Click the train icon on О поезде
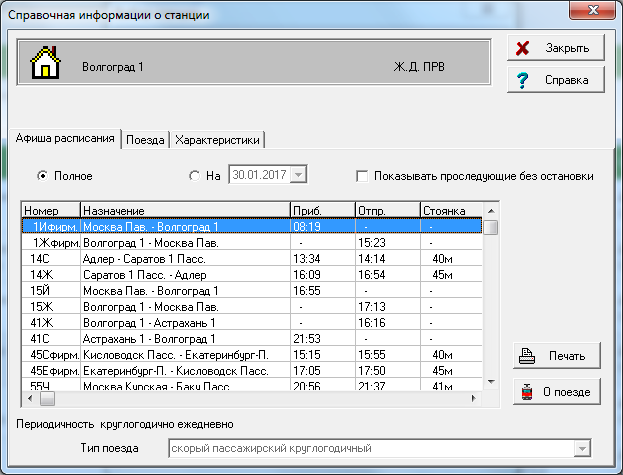The height and width of the screenshot is (475, 623). [527, 392]
